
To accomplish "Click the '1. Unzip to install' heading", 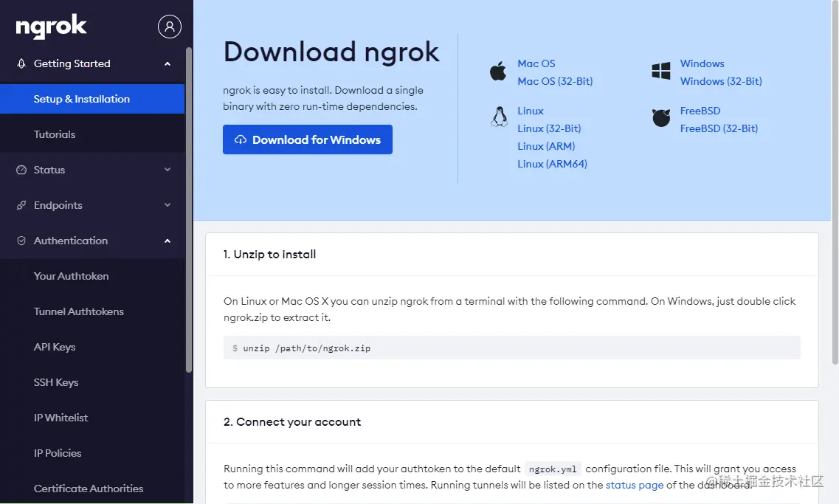I will pyautogui.click(x=269, y=254).
